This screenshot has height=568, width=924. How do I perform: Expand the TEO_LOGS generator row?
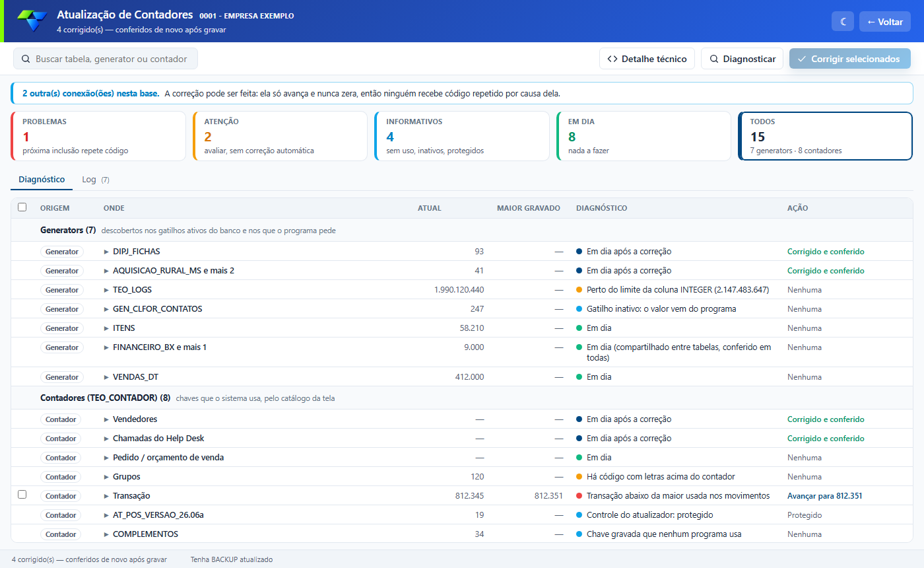[x=106, y=290]
